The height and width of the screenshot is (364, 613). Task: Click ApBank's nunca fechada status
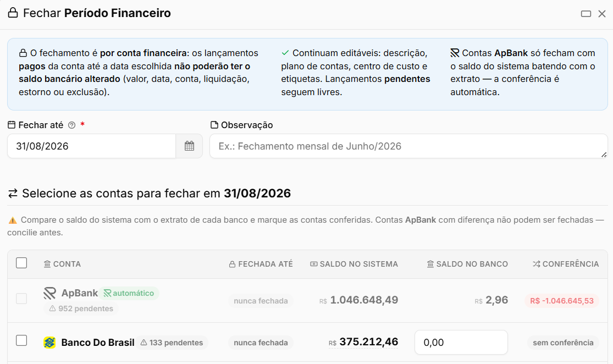coord(261,301)
